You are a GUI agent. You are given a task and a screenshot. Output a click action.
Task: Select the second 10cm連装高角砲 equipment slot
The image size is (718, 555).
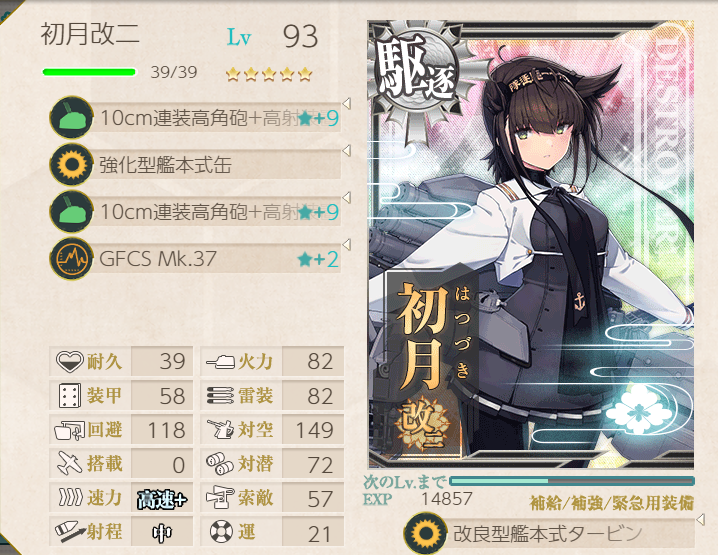pos(196,211)
